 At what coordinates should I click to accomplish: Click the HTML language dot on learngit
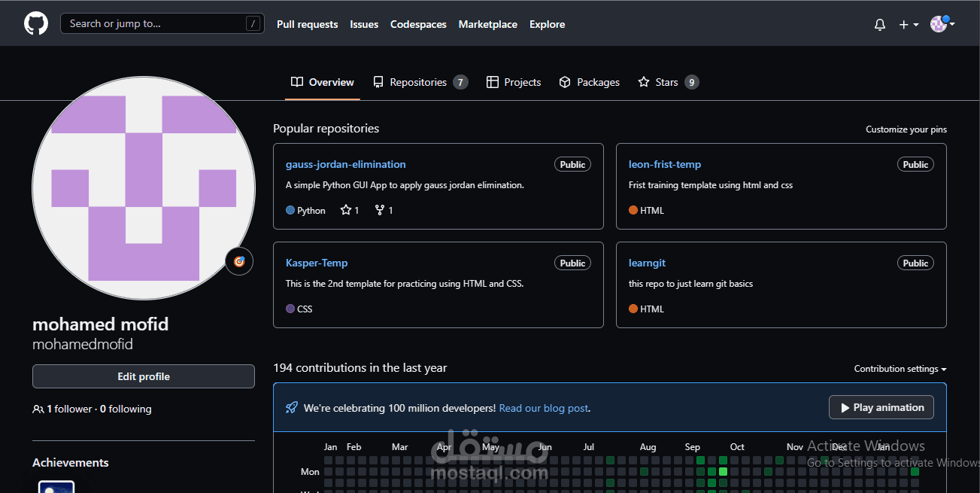coord(633,309)
